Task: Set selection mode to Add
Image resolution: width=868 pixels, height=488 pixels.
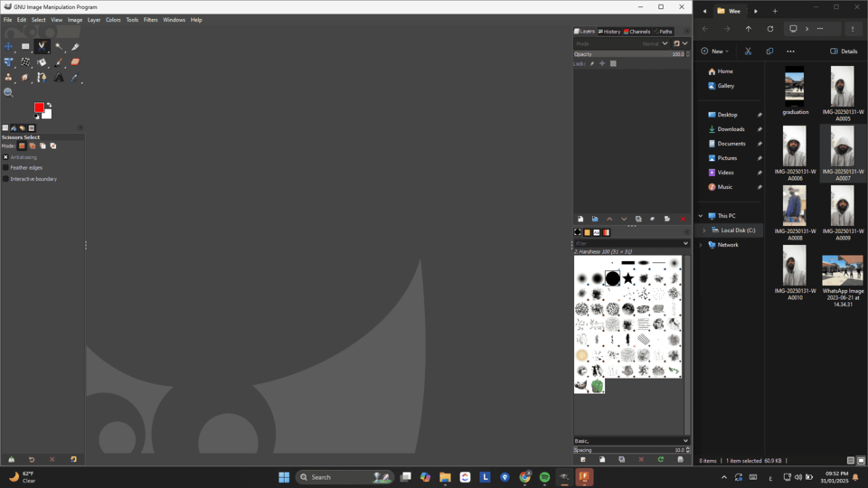Action: tap(33, 146)
